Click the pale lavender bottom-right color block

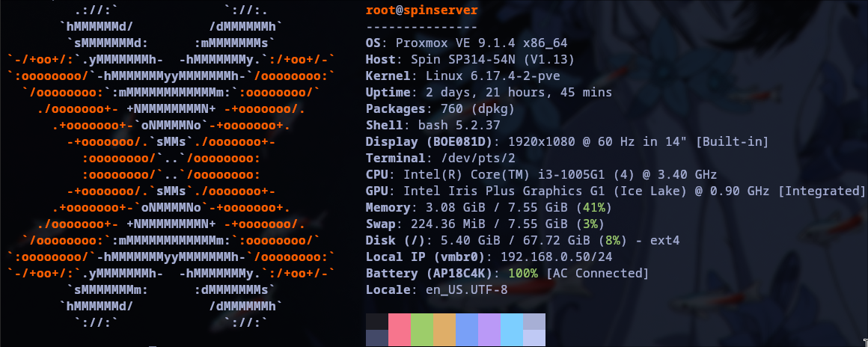pos(534,337)
